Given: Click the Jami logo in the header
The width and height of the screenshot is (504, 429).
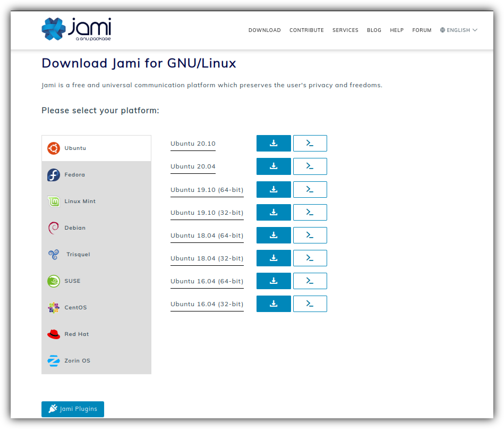Looking at the screenshot, I should pyautogui.click(x=76, y=29).
